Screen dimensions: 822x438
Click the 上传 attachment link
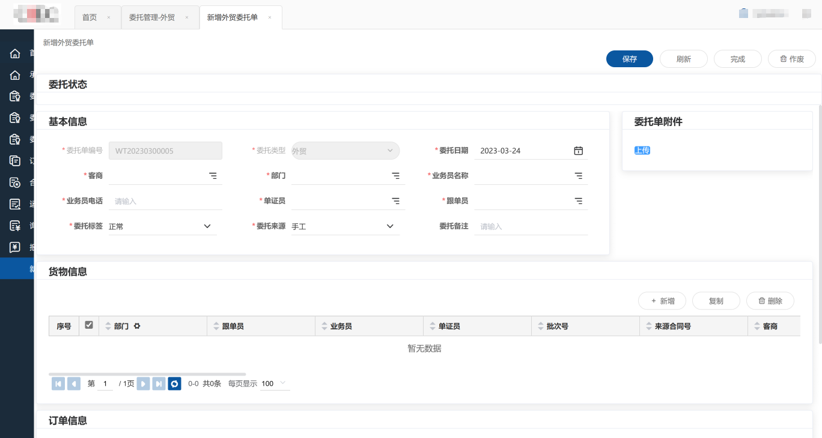click(x=642, y=150)
